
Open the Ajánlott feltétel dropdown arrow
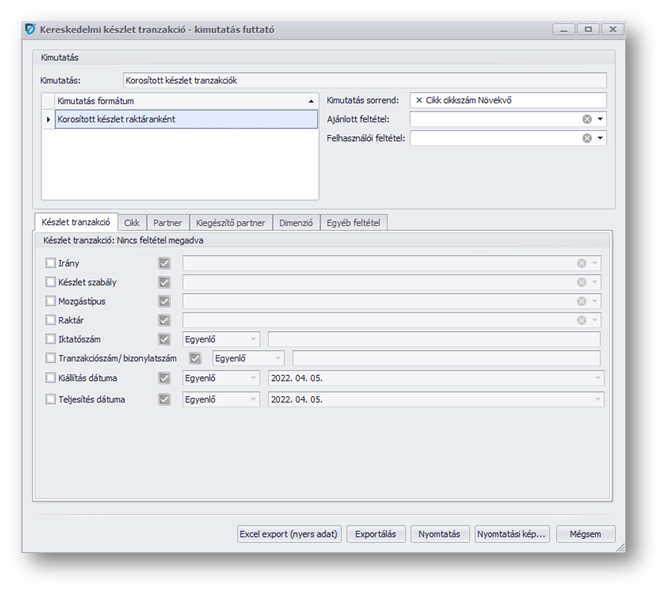[600, 120]
